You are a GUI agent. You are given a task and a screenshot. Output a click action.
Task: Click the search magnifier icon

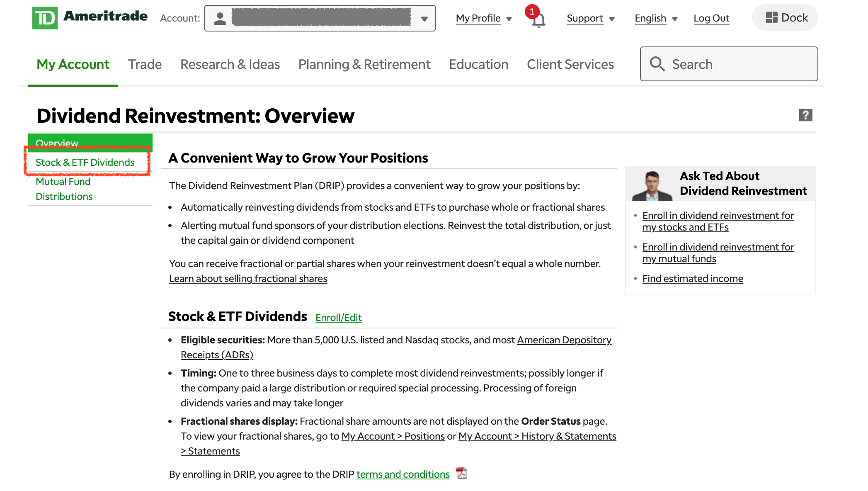(657, 64)
